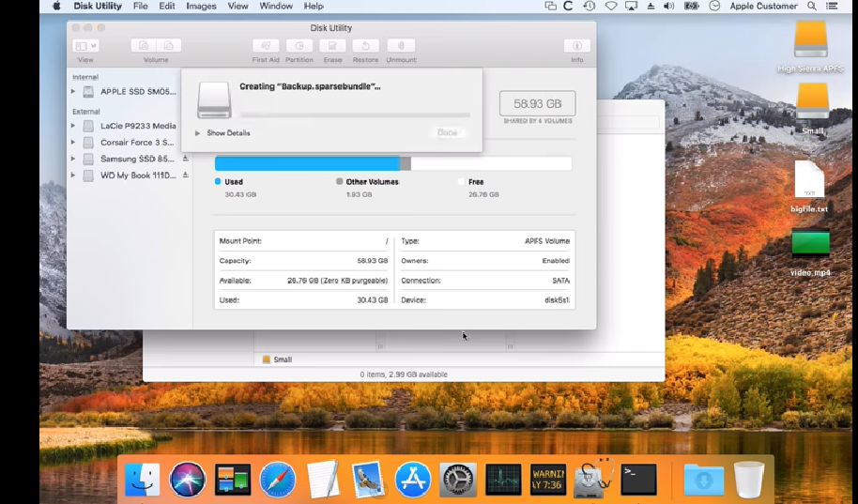Select the Erase toolbar icon
Viewport: 858px width, 504px height.
tap(332, 46)
